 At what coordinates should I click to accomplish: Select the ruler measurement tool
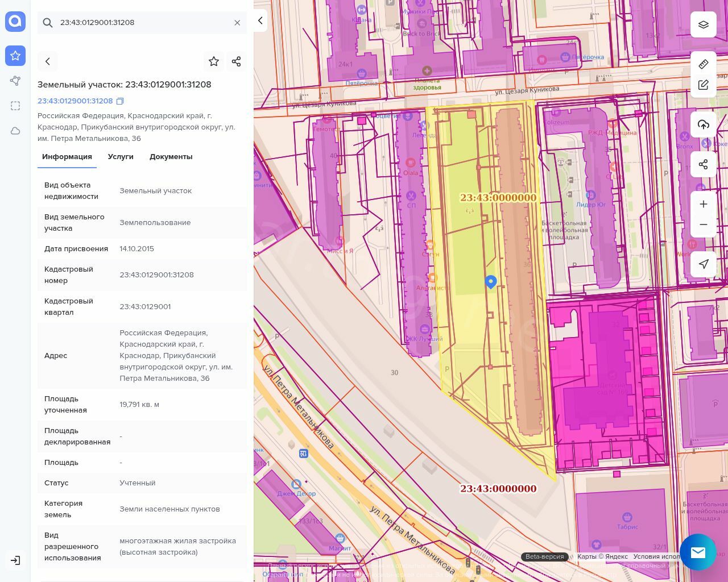click(703, 64)
